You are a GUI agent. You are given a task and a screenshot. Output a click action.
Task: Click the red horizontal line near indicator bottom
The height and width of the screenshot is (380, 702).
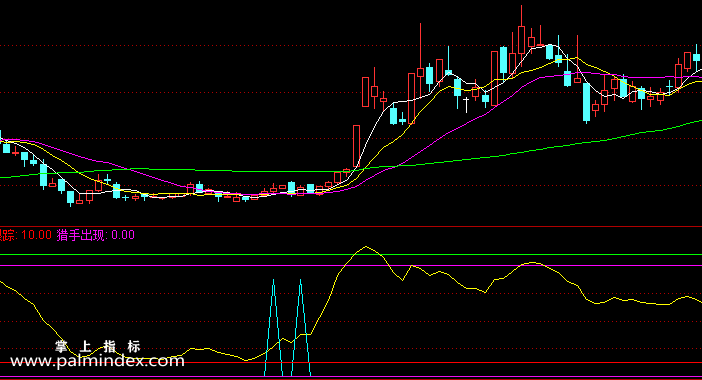tap(351, 363)
